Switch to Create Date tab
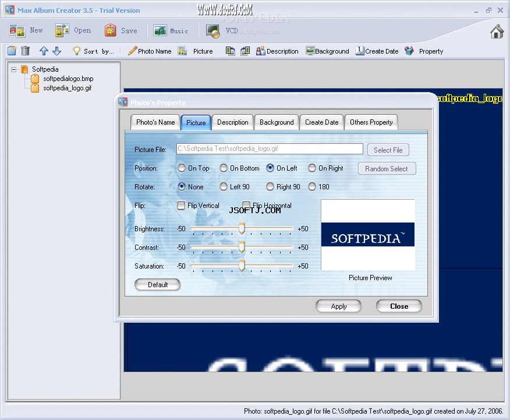This screenshot has height=420, width=510. click(322, 122)
